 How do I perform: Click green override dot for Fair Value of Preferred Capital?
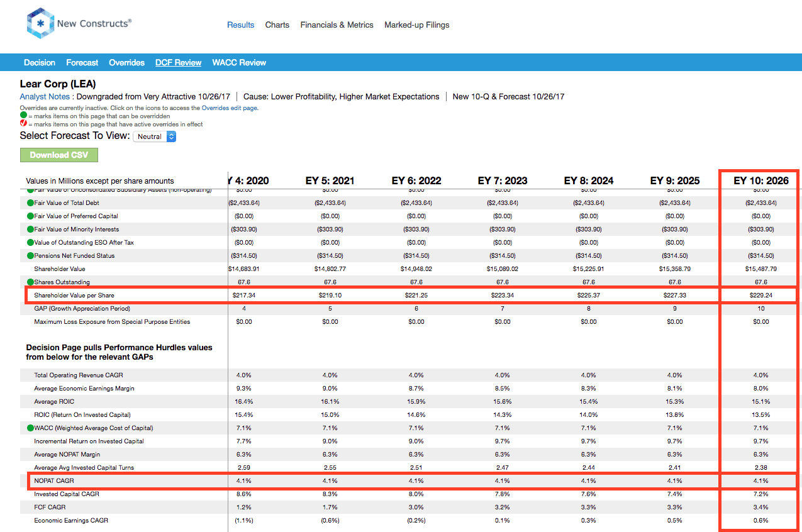(x=30, y=216)
